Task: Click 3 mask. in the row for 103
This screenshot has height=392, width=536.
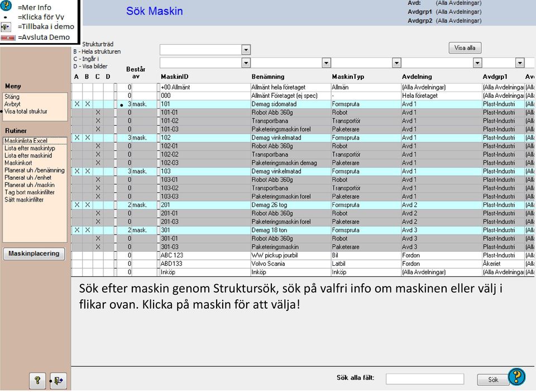Action: pos(137,171)
